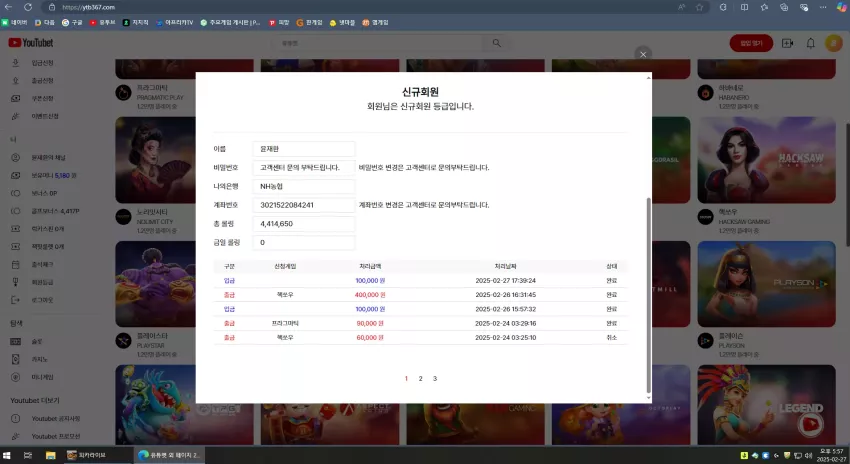The width and height of the screenshot is (850, 464).
Task: Click the favorites star in address bar
Action: [x=699, y=7]
